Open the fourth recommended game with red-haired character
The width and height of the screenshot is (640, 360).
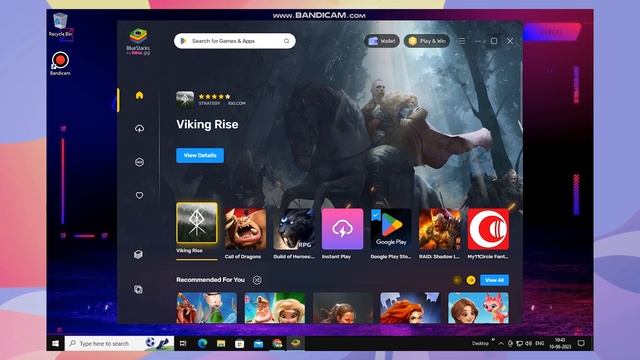click(410, 308)
